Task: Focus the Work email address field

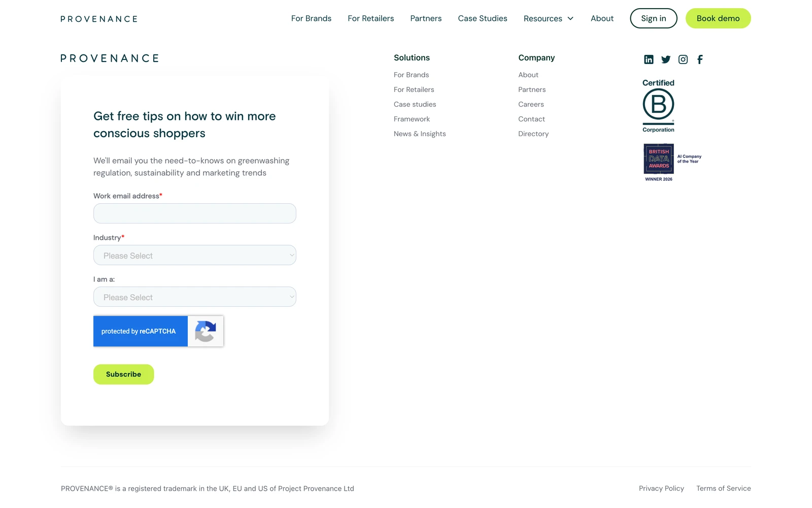Action: [x=195, y=213]
